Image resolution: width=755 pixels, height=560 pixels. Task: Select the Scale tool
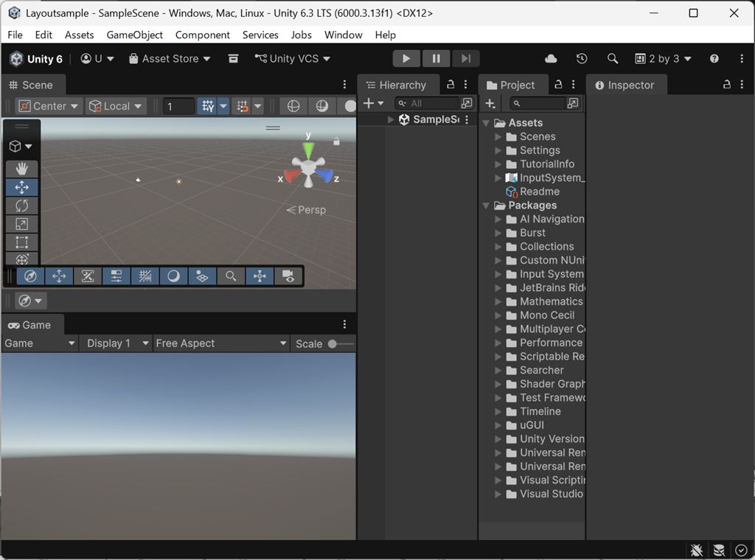[x=22, y=223]
